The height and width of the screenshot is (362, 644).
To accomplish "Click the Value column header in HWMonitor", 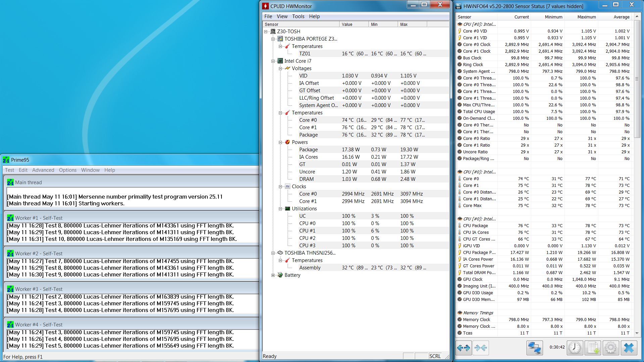I will click(354, 24).
